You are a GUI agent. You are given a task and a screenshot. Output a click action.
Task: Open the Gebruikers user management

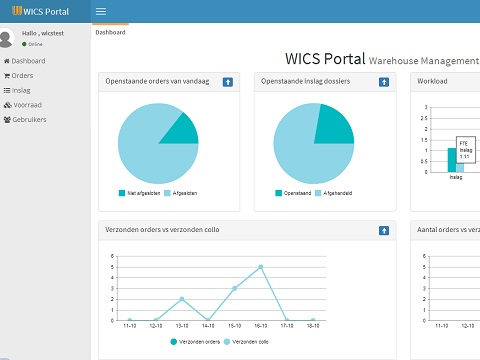[25, 120]
